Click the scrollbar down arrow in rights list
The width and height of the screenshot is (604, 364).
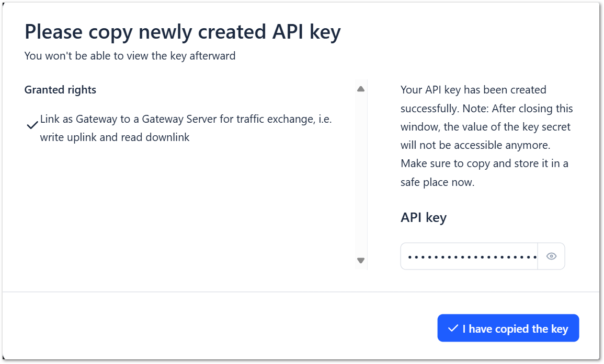(x=360, y=260)
